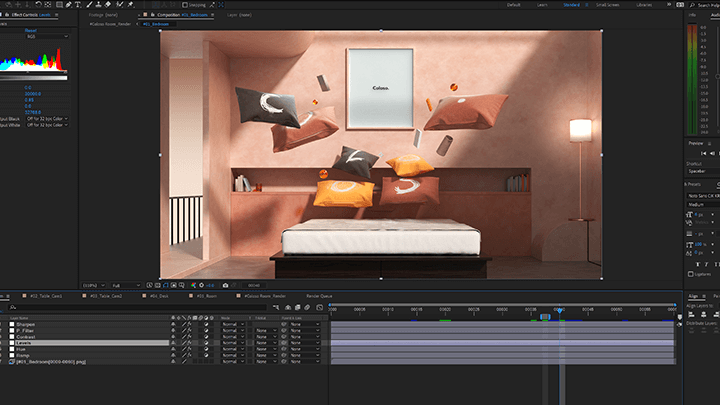
Task: Open track matte dropdown for Contrast layer
Action: pos(266,337)
